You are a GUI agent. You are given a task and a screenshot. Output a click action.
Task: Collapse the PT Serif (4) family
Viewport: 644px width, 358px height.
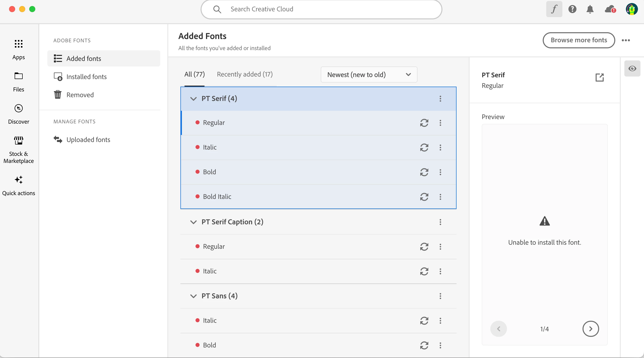(193, 99)
